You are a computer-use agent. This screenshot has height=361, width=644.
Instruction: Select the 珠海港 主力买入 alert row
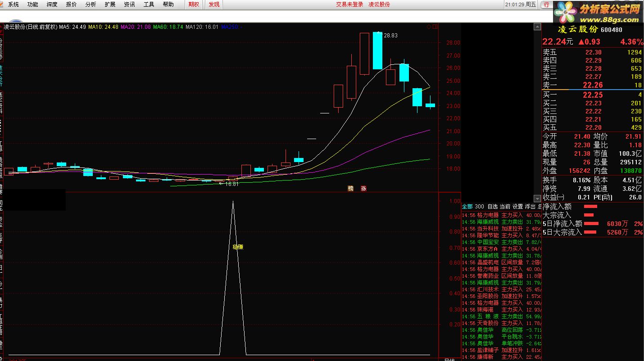point(502,310)
